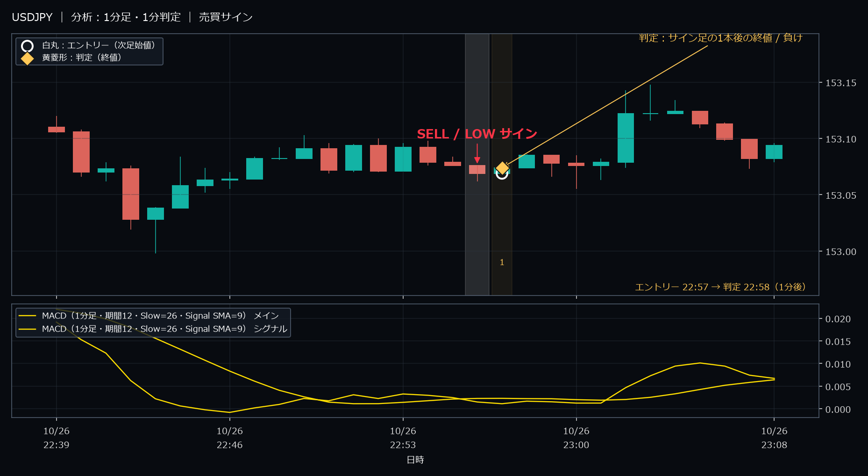Viewport: 868px width, 476px height.
Task: Click the MACD シグナル legend label text
Action: click(164, 329)
